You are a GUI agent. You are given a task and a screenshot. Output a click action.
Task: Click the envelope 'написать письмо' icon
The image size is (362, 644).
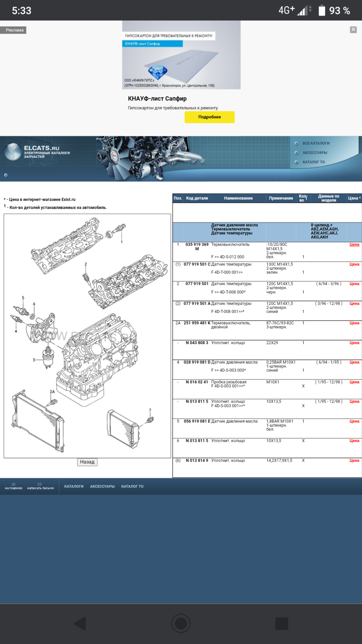pos(40,485)
